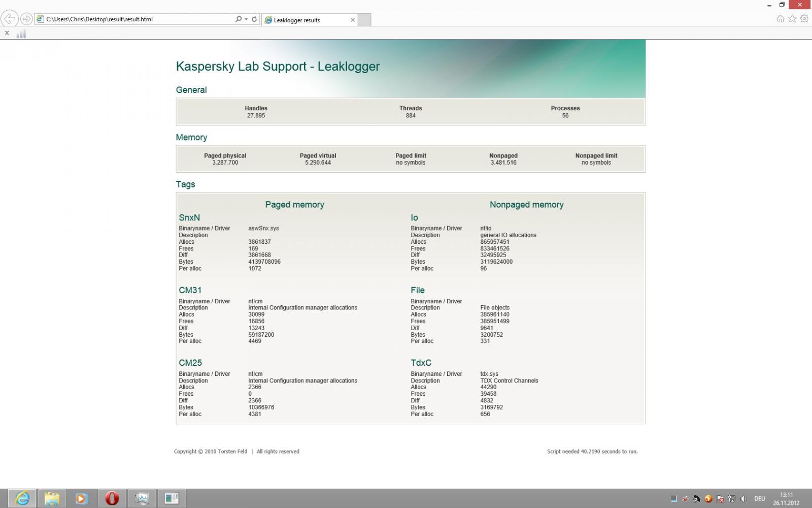Click the Io Allocs value 865957451
Screen dimensions: 812x508
point(495,242)
